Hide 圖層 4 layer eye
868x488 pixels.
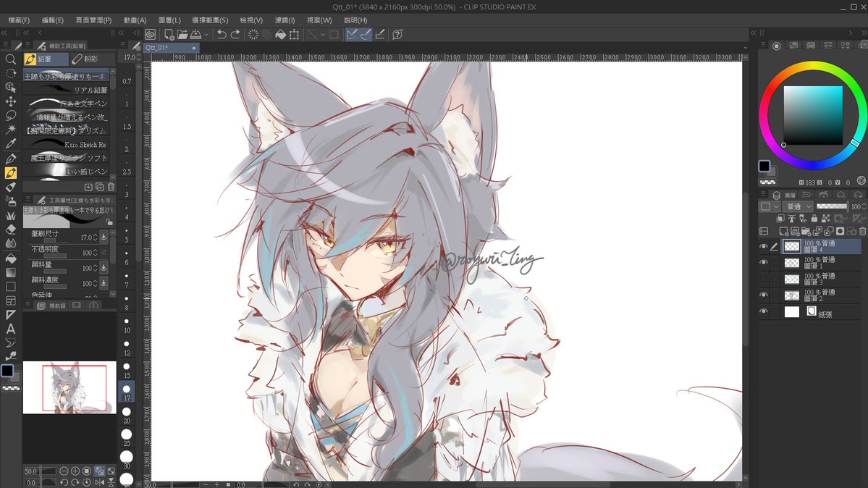click(763, 246)
